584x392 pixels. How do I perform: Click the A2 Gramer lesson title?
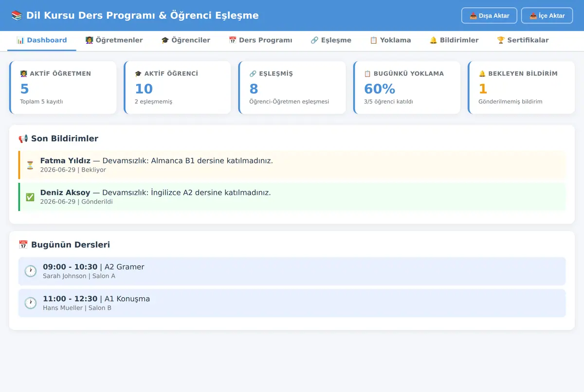[125, 267]
